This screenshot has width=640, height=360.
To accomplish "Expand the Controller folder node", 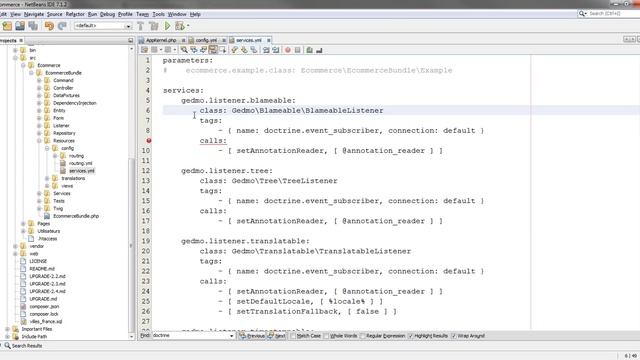I will [39, 88].
